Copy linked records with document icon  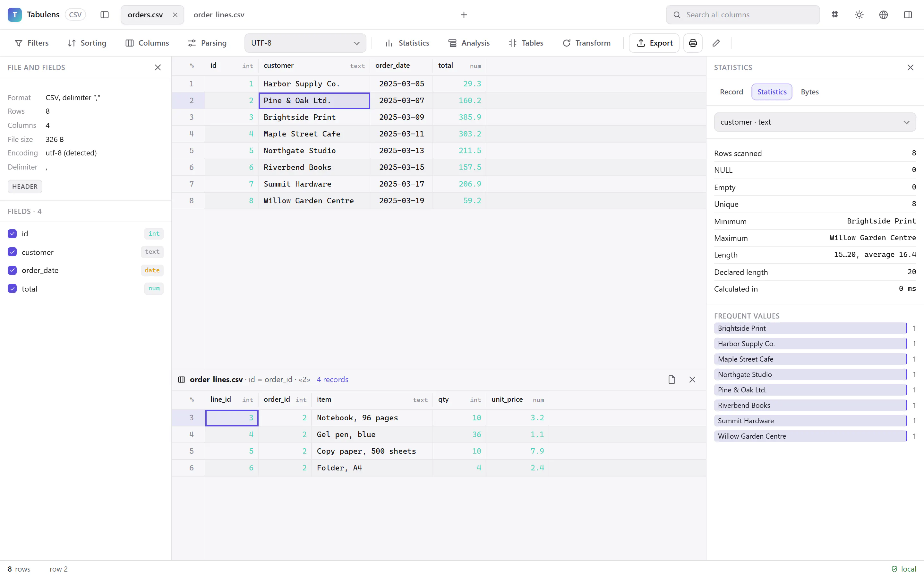coord(672,380)
